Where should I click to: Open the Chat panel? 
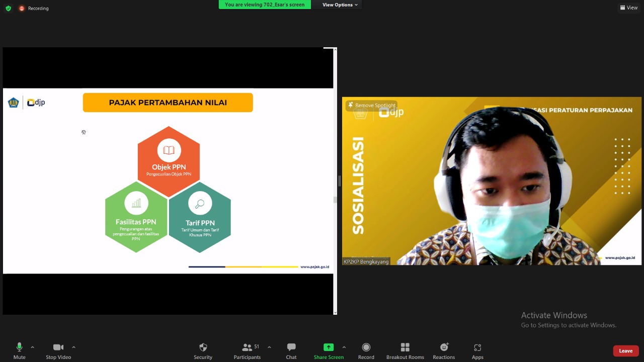click(291, 347)
